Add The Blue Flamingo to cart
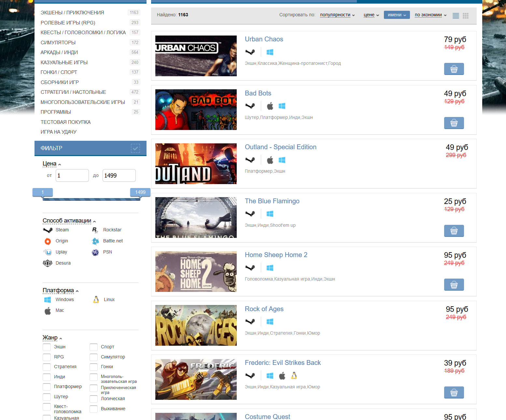The width and height of the screenshot is (506, 420). (454, 231)
